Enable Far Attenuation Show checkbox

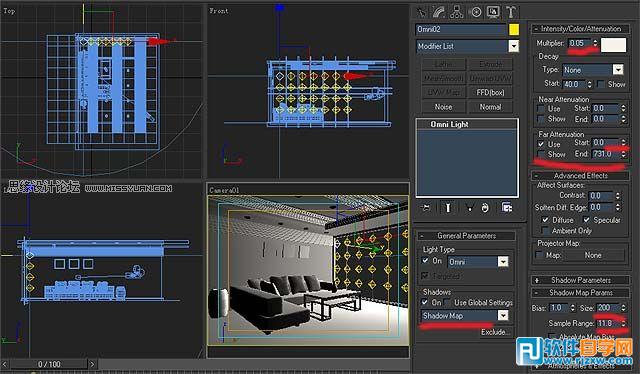[541, 154]
